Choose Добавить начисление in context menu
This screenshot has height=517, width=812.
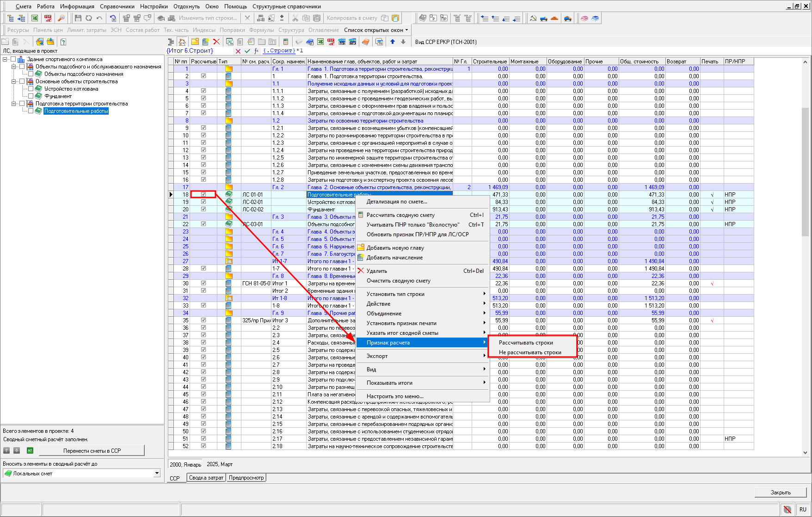423,258
